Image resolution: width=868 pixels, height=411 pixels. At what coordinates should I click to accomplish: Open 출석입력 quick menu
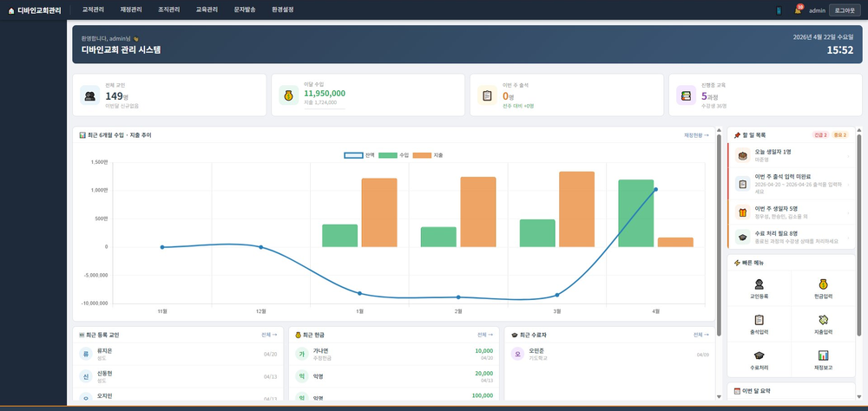click(759, 324)
